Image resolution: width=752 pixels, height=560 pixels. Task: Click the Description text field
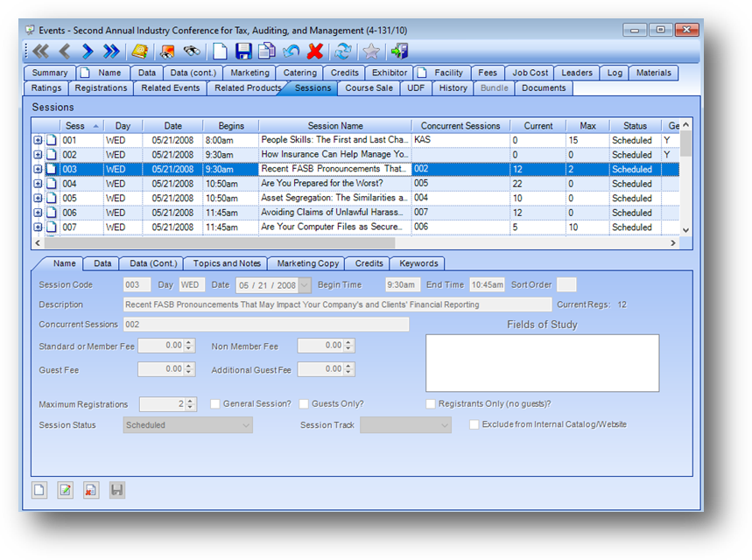coord(337,304)
